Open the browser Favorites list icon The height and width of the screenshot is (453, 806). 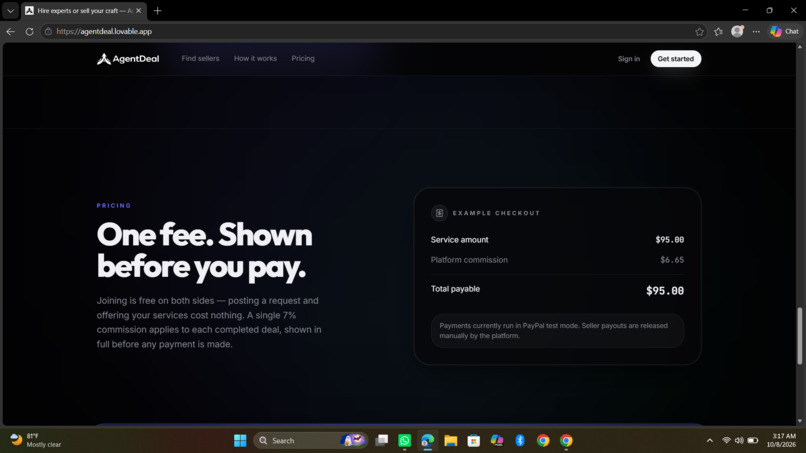(x=719, y=31)
